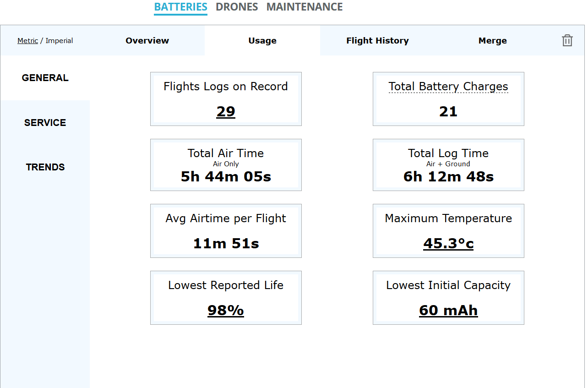Open the Merge tab
The height and width of the screenshot is (388, 588).
pos(492,40)
